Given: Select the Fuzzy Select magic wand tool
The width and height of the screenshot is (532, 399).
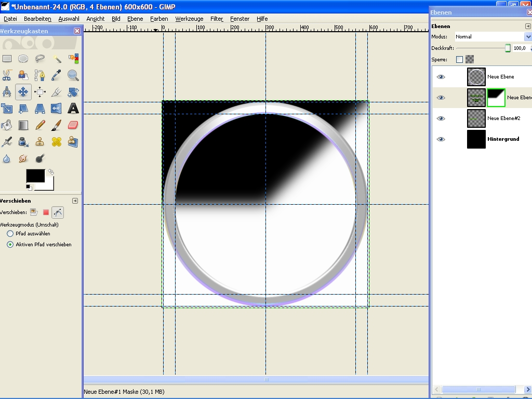Looking at the screenshot, I should (x=56, y=59).
